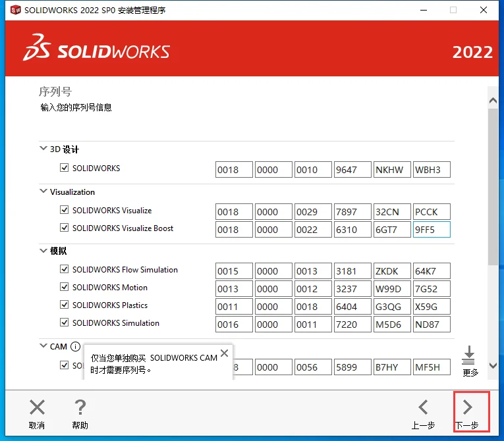Click Plastics serial field G3QG
This screenshot has width=504, height=441.
tap(392, 307)
